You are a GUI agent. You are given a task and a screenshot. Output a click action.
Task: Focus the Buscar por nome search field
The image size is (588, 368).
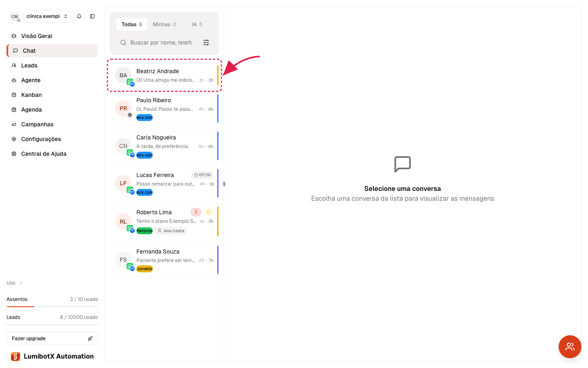pyautogui.click(x=161, y=43)
